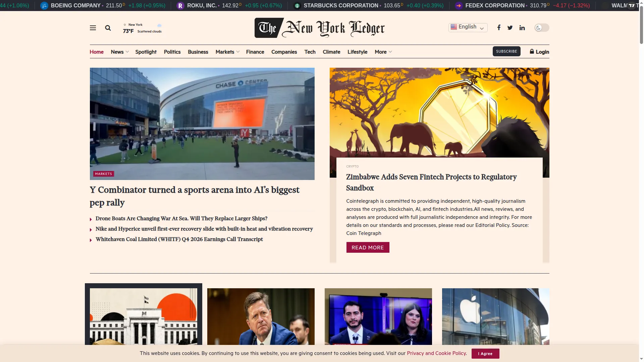Open the Business section

(198, 52)
